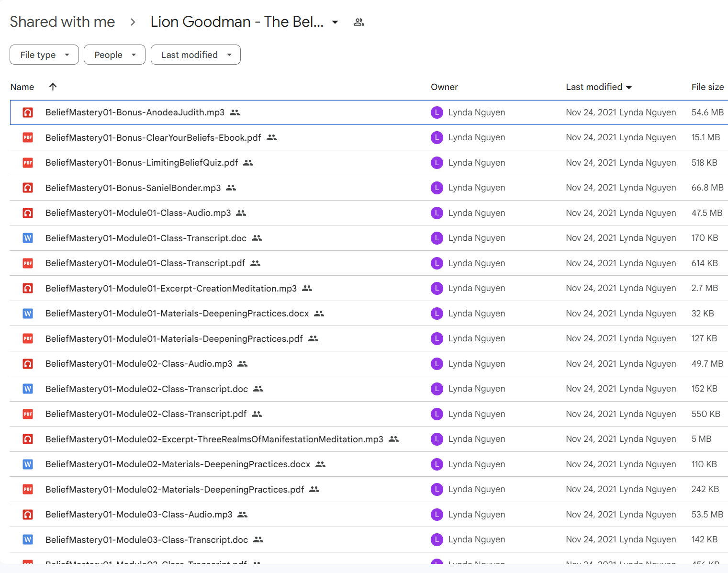Click PDF icon of Module01-Materials-DeepeningPractices.pdf

coord(28,338)
